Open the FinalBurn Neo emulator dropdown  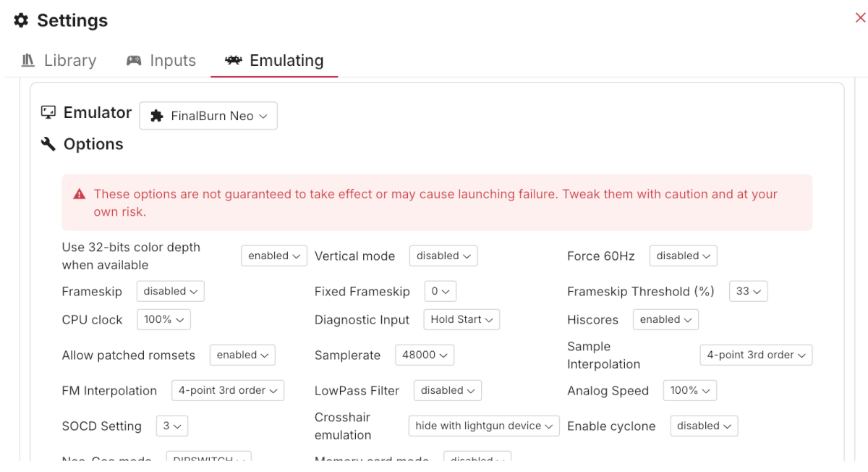pyautogui.click(x=208, y=116)
